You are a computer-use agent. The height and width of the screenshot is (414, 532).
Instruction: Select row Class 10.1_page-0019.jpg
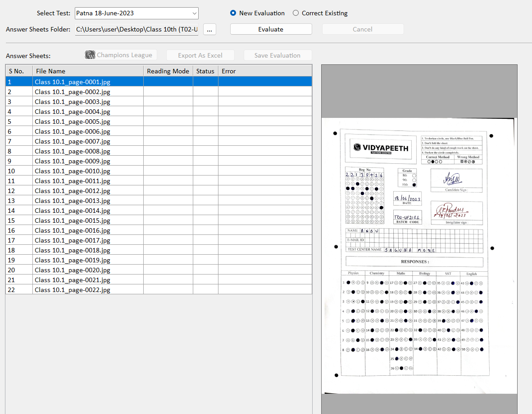[159, 260]
